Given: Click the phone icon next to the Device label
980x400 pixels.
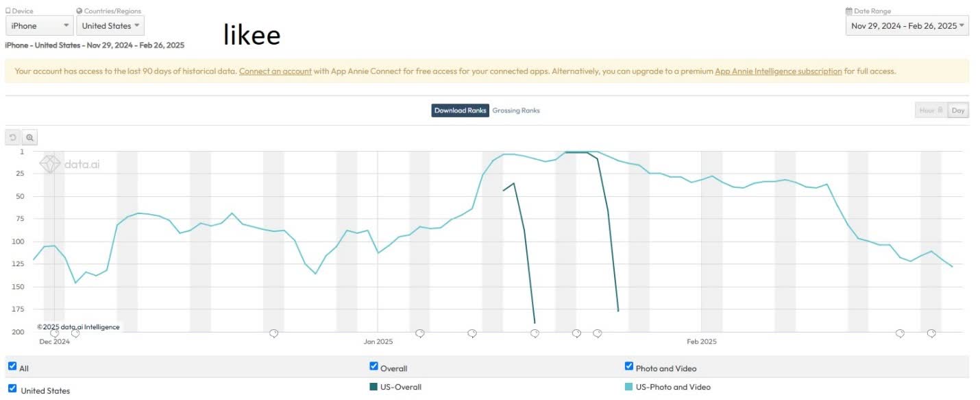Looking at the screenshot, I should (6, 10).
